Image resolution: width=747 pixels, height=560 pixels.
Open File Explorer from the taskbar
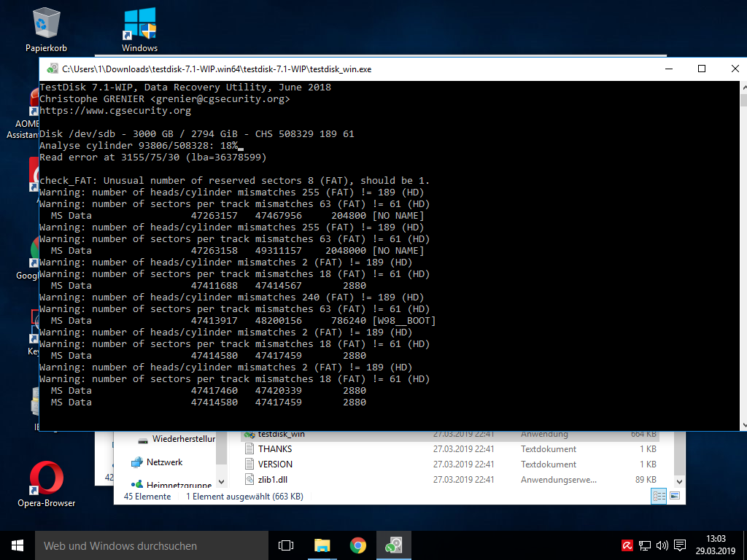322,545
